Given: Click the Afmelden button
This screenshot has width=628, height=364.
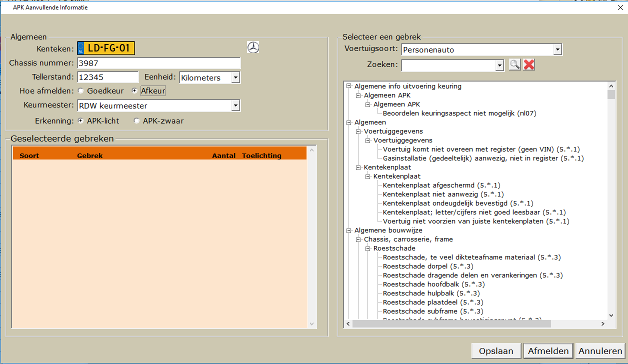Looking at the screenshot, I should [548, 351].
